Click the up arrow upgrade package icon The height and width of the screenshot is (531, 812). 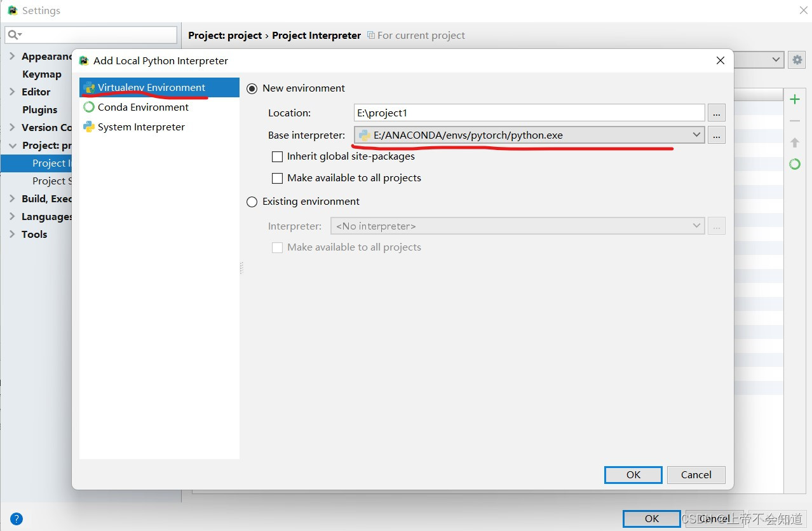pyautogui.click(x=794, y=142)
